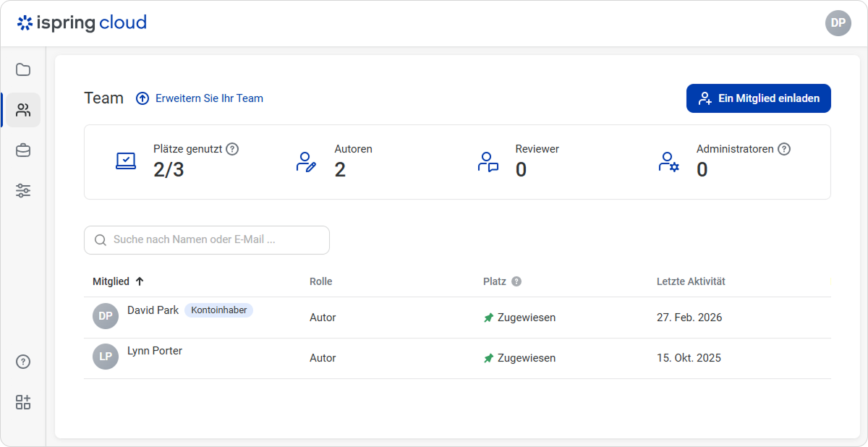This screenshot has width=868, height=447.
Task: Click the Platz column header
Action: click(x=495, y=281)
